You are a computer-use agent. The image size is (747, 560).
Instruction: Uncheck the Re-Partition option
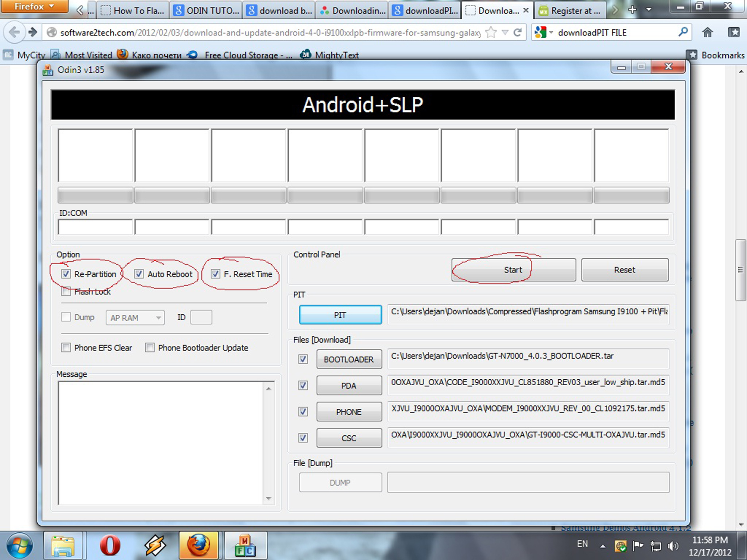pos(66,274)
